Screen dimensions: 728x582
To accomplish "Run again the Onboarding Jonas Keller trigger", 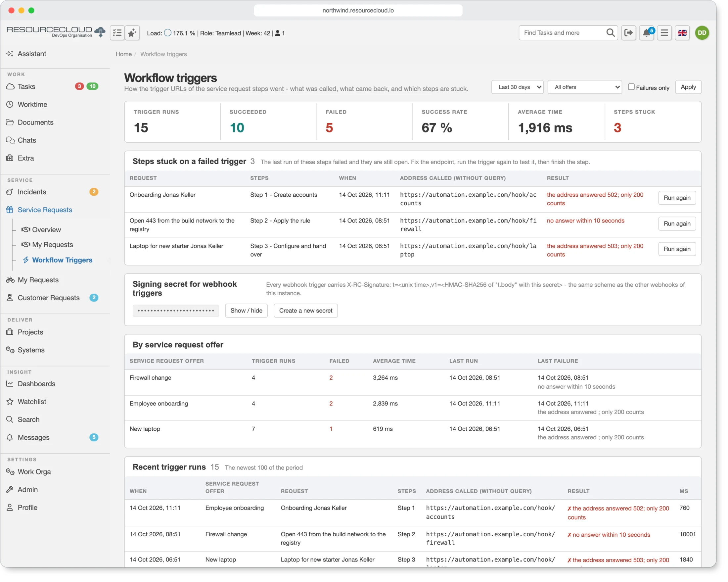I will [x=677, y=198].
